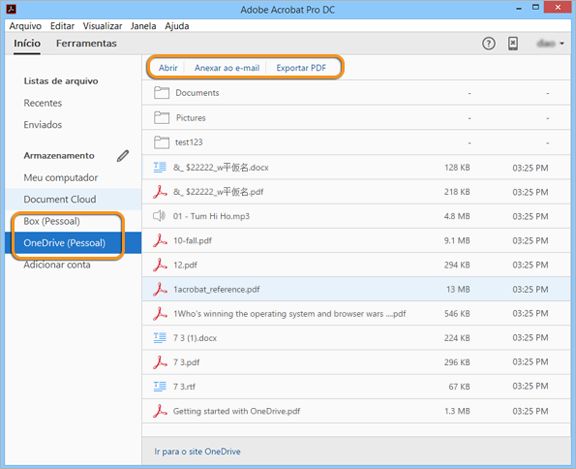The height and width of the screenshot is (469, 576).
Task: Click the PDF icon of 12.pdf
Action: coord(160,265)
